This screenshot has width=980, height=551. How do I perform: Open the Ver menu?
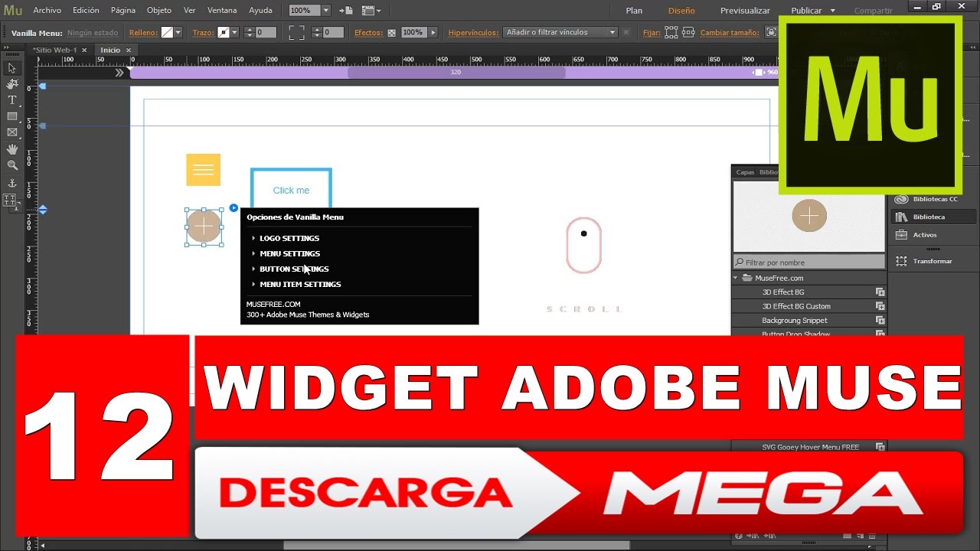click(189, 11)
